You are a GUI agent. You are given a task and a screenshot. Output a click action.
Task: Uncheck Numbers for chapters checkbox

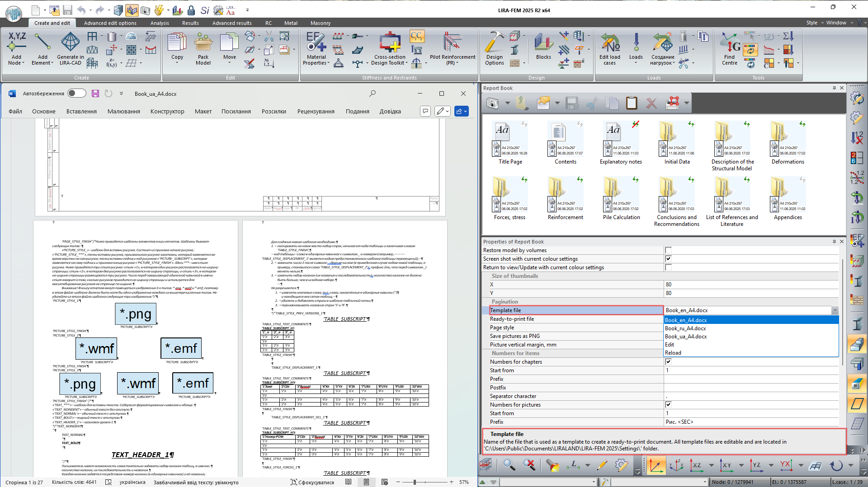click(x=668, y=362)
